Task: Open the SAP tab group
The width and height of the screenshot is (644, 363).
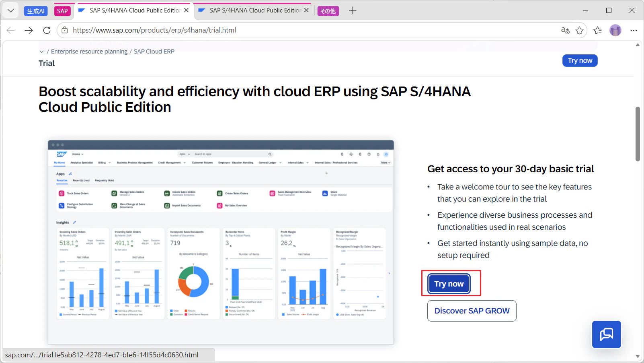Action: pos(62,11)
